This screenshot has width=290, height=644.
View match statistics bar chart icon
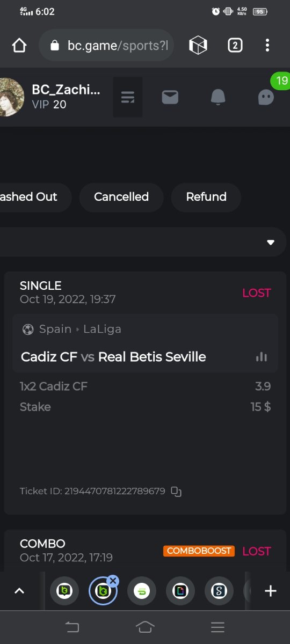(x=262, y=357)
